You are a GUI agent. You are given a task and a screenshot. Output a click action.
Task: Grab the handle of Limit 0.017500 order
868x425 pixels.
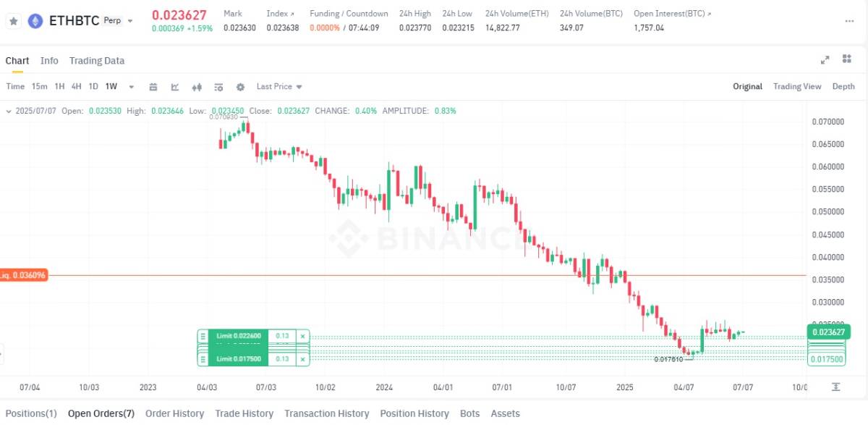(203, 359)
